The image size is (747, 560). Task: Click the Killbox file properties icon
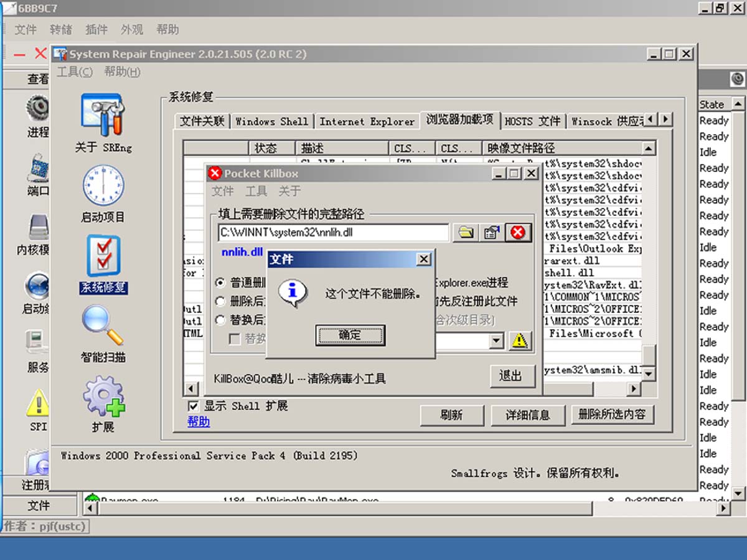point(492,233)
